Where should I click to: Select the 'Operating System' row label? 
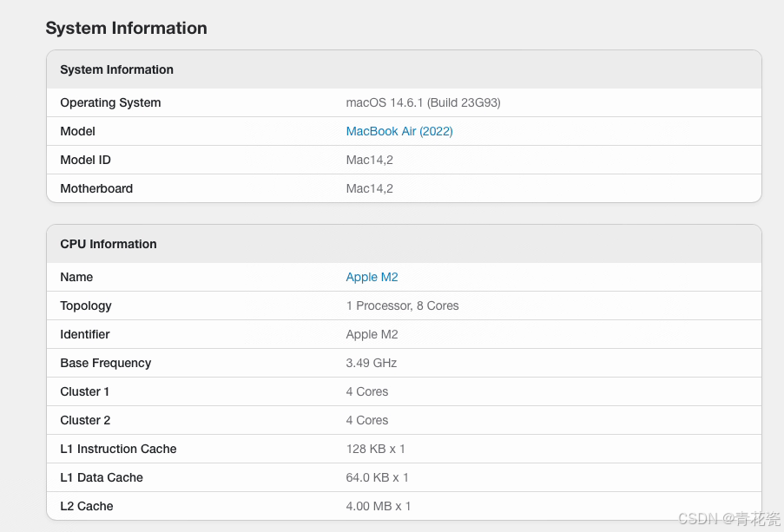pyautogui.click(x=110, y=103)
